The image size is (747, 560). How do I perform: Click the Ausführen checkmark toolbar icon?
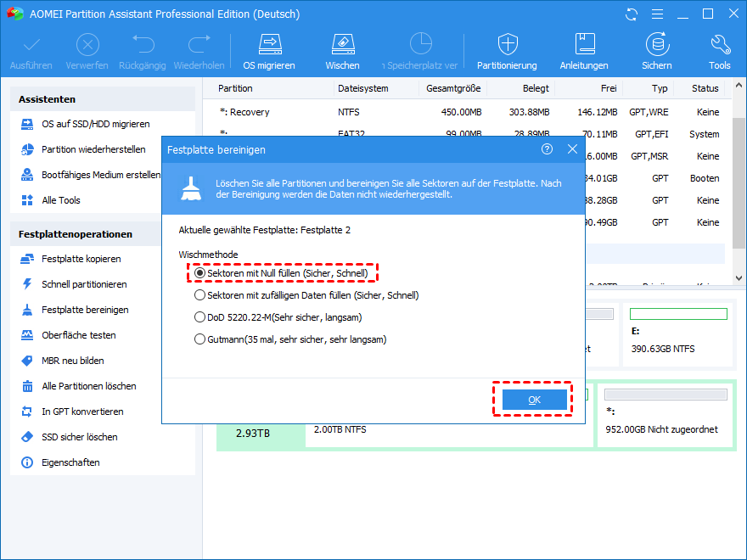[x=31, y=46]
